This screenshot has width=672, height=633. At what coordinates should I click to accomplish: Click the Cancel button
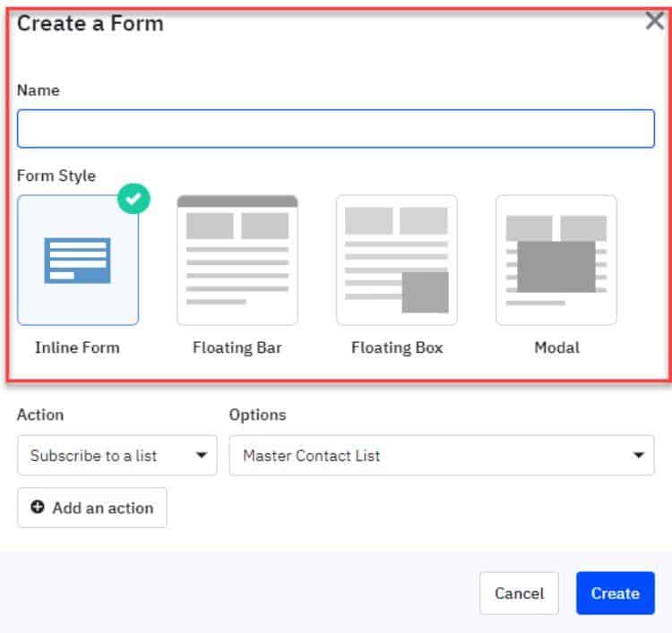tap(519, 594)
